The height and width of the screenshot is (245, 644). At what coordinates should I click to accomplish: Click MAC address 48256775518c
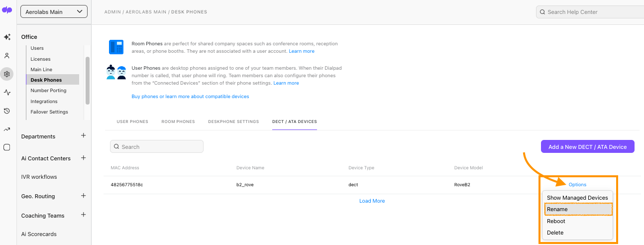coord(127,185)
